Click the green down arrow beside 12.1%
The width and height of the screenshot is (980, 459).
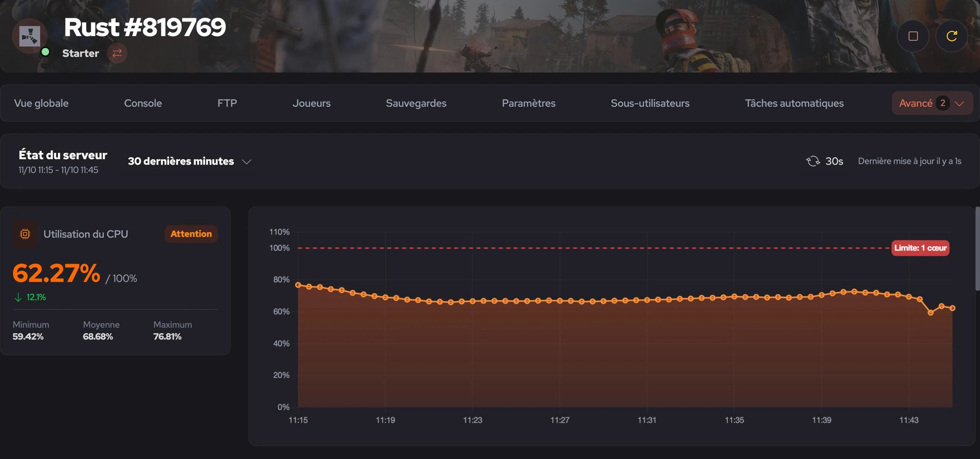(x=18, y=297)
